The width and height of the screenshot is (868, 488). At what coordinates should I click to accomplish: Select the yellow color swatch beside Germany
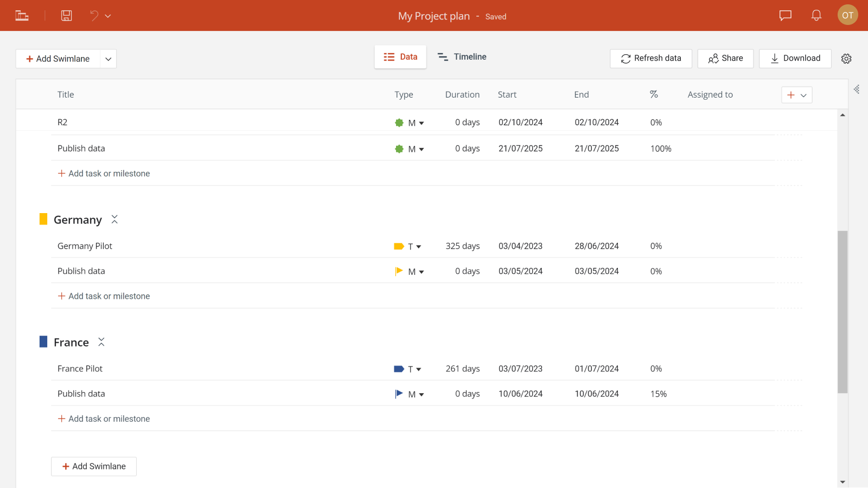tap(43, 219)
